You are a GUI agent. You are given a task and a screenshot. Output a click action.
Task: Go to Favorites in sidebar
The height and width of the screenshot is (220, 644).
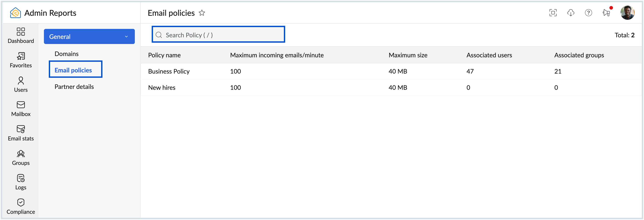click(21, 60)
